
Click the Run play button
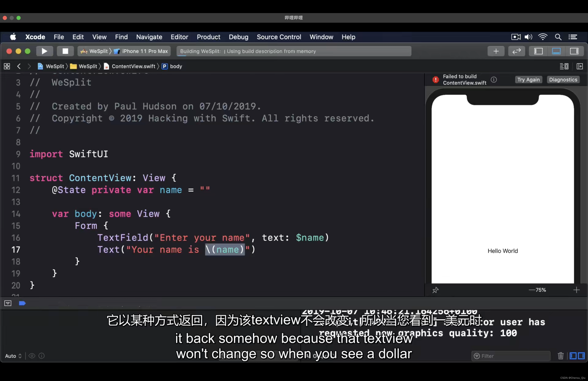click(x=45, y=51)
